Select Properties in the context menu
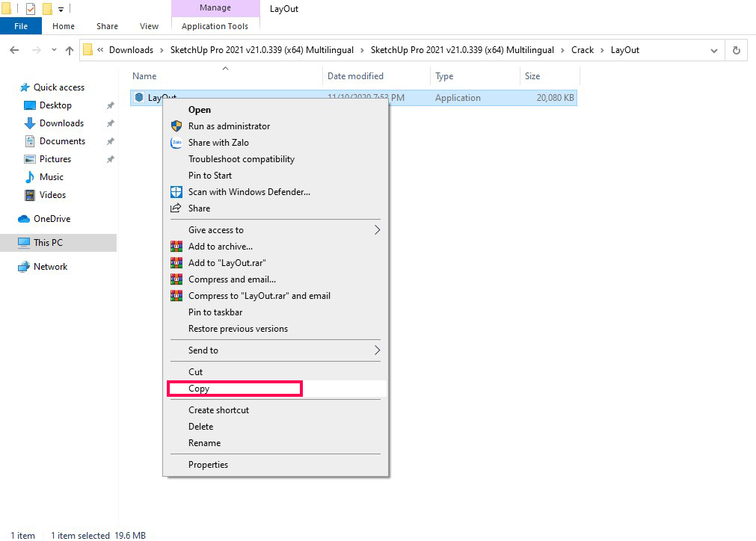Viewport: 756px width, 541px height. click(208, 465)
